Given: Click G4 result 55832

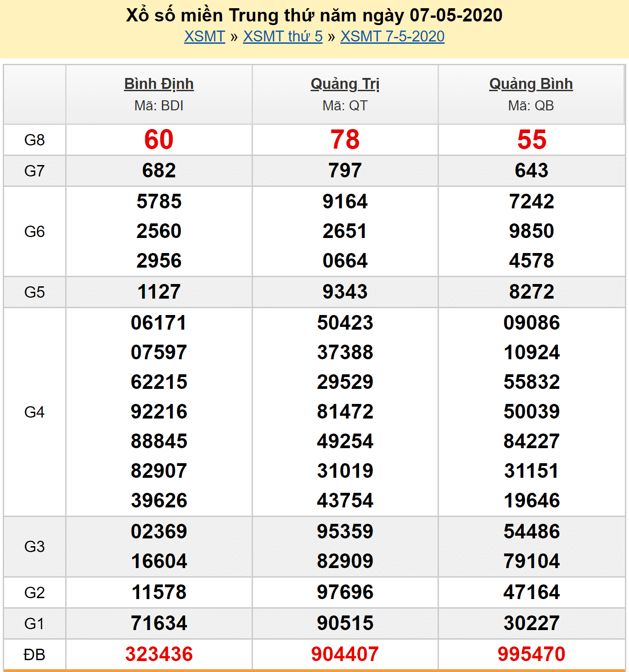Looking at the screenshot, I should click(x=531, y=382).
